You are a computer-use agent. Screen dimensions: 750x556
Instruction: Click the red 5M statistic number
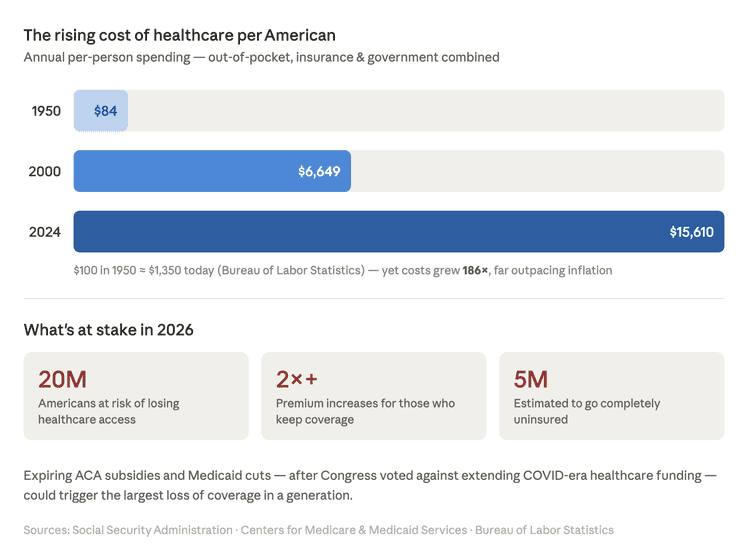click(531, 379)
